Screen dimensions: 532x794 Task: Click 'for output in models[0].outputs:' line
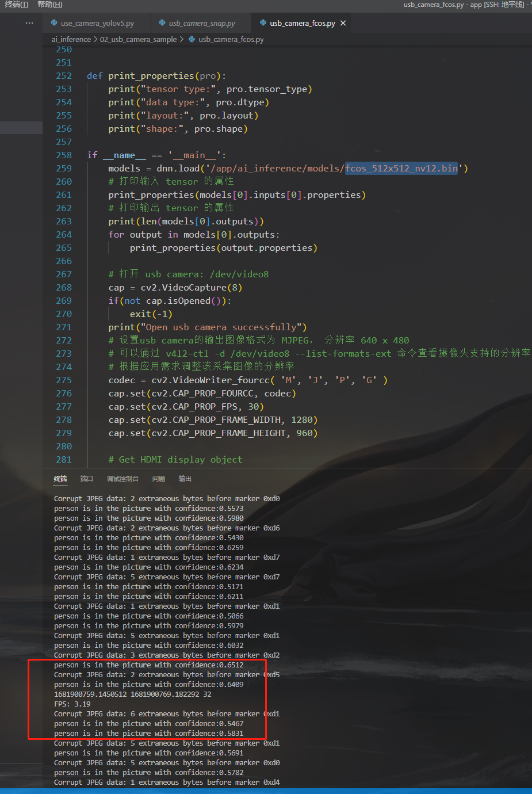point(194,235)
